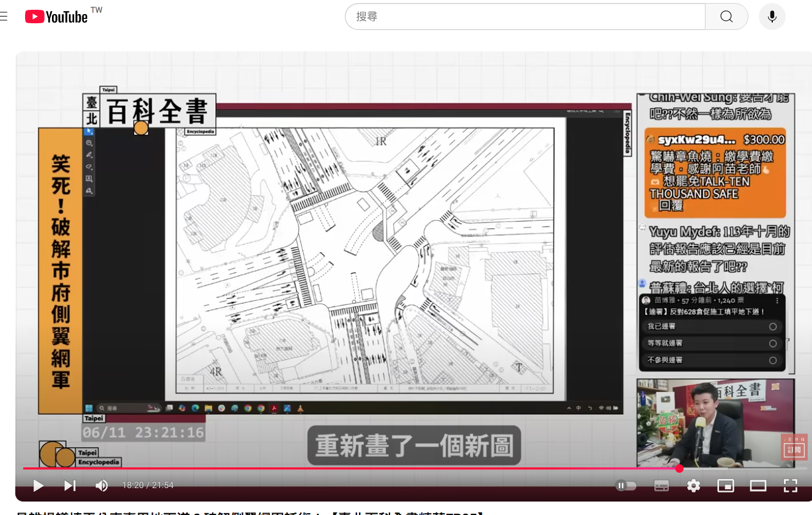Click the presenter webcam thumbnail
The width and height of the screenshot is (812, 515).
point(715,423)
